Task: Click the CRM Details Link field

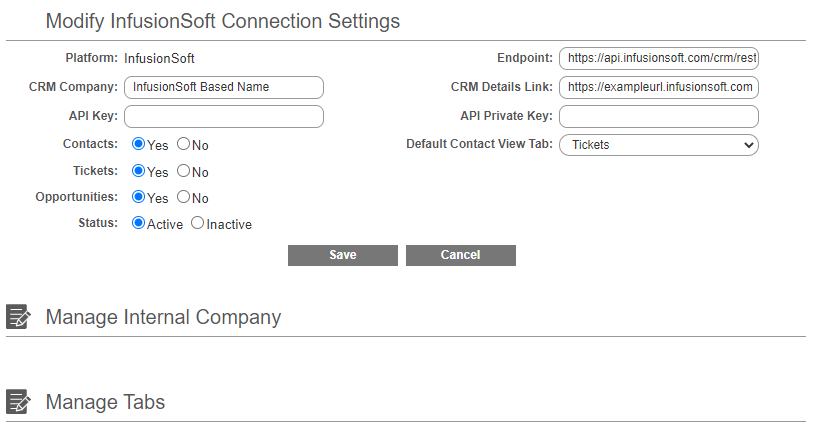Action: [659, 87]
